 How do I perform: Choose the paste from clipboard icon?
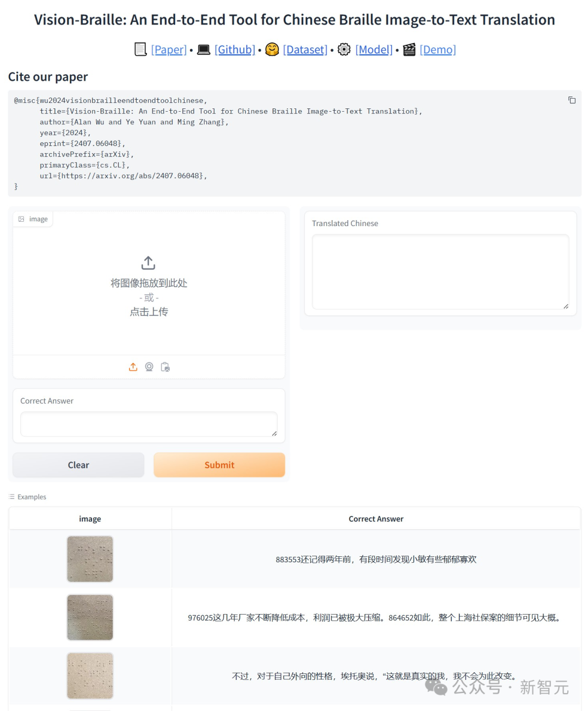coord(166,367)
